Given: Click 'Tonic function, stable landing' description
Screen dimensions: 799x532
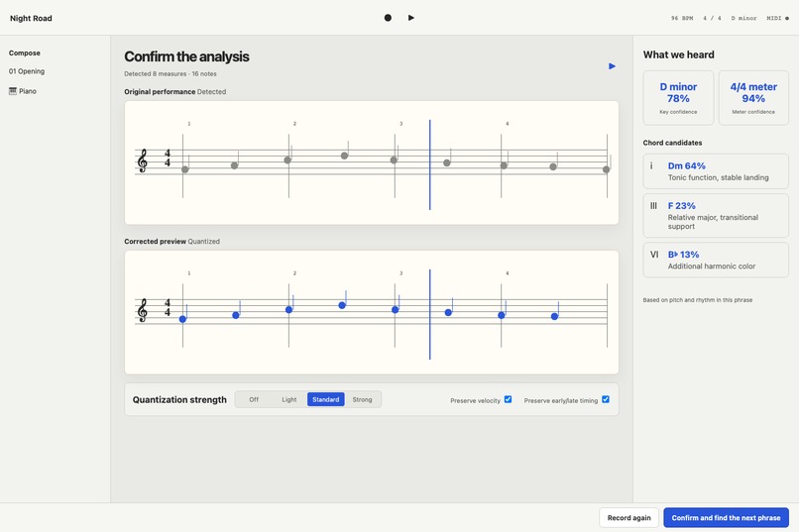Looking at the screenshot, I should [x=718, y=177].
